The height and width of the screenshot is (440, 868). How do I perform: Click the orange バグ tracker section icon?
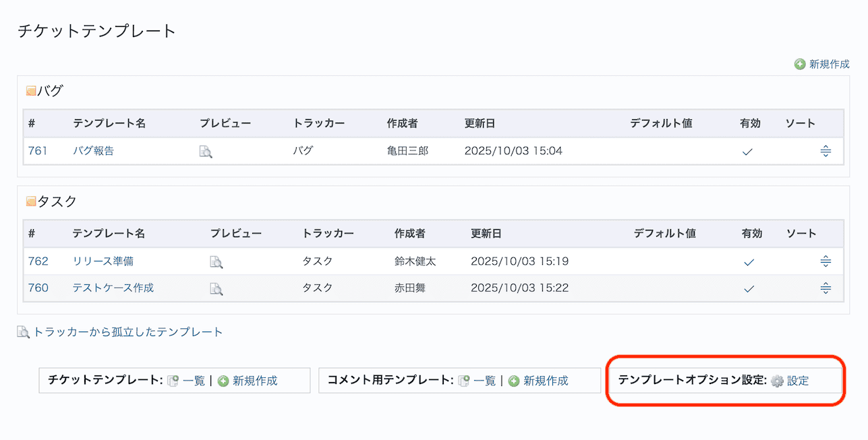point(31,91)
